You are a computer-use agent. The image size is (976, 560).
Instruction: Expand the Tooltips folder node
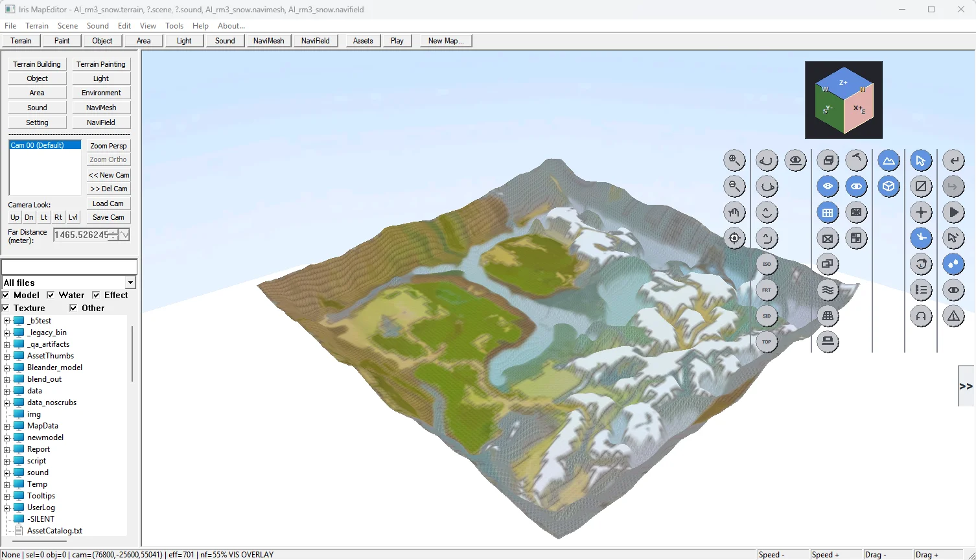pyautogui.click(x=7, y=496)
